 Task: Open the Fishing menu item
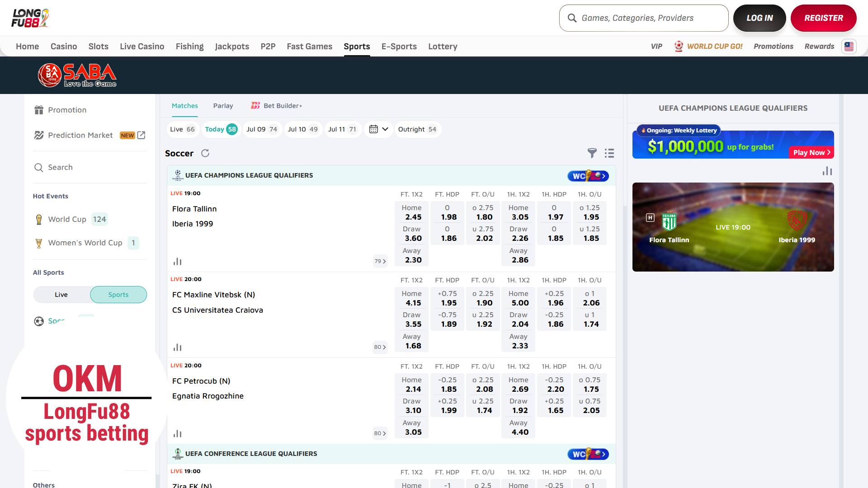[189, 47]
